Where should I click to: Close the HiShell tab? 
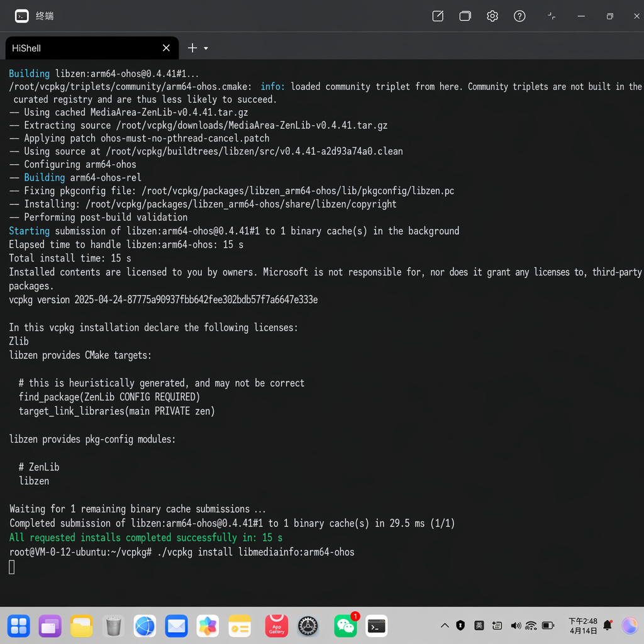166,48
